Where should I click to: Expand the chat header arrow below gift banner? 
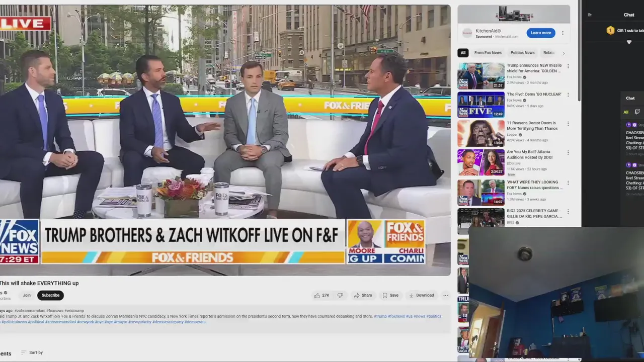click(x=629, y=42)
